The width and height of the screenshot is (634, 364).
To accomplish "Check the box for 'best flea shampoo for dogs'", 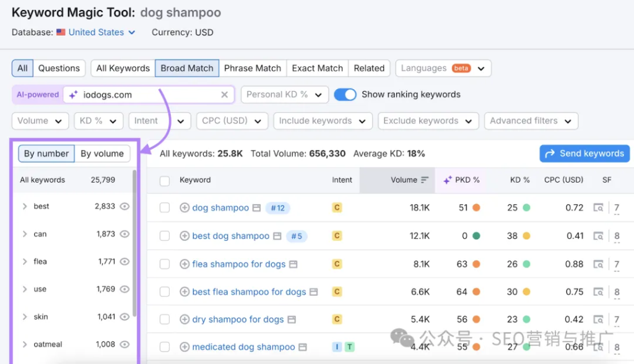I will pyautogui.click(x=165, y=292).
